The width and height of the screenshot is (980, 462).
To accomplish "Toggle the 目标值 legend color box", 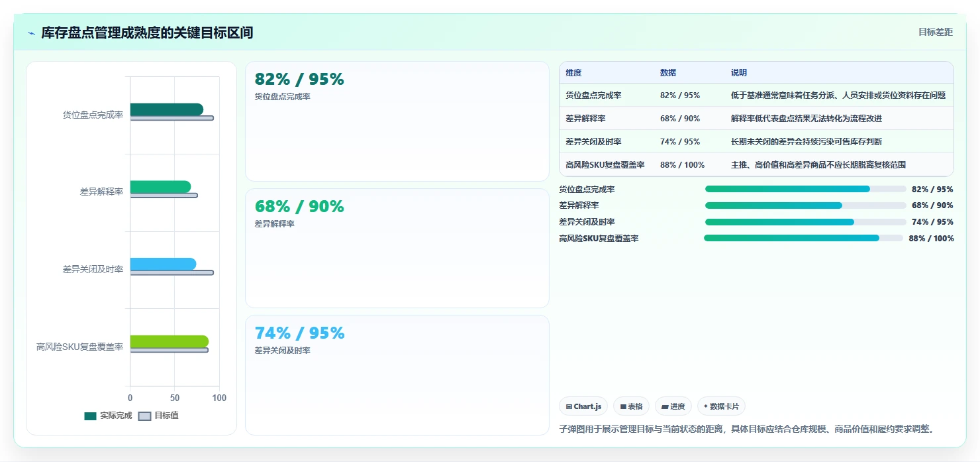I will coord(144,416).
